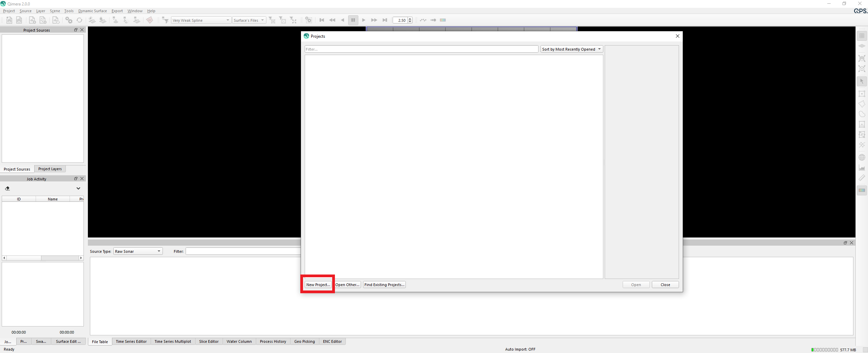Toggle the grid display in right toolbar
The height and width of the screenshot is (353, 868).
click(x=862, y=36)
